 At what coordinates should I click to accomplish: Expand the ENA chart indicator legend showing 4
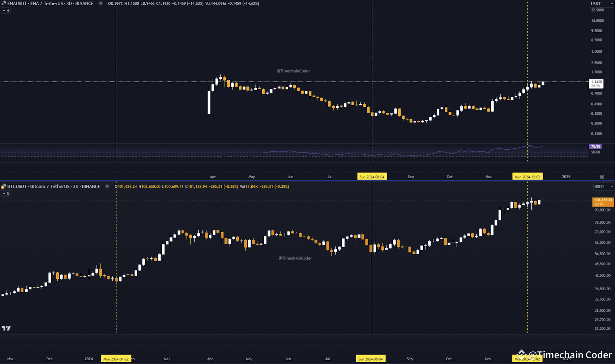click(x=6, y=11)
